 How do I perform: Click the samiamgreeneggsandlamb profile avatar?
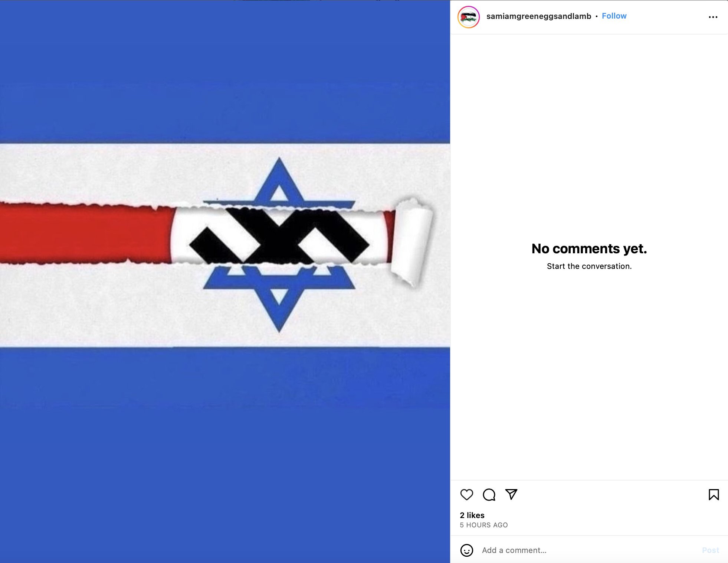pyautogui.click(x=468, y=17)
